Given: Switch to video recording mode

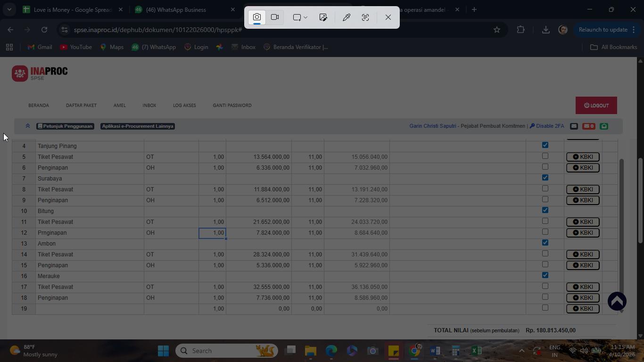Looking at the screenshot, I should 275,17.
